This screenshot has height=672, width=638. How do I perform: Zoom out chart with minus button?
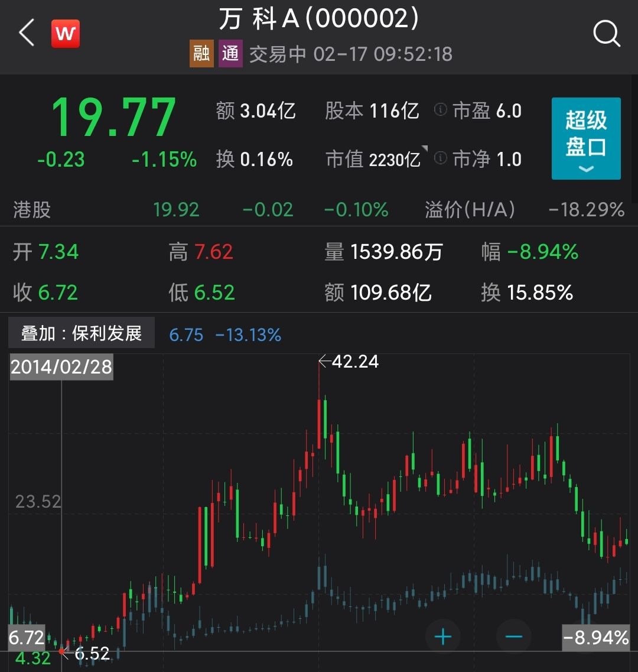[x=513, y=637]
